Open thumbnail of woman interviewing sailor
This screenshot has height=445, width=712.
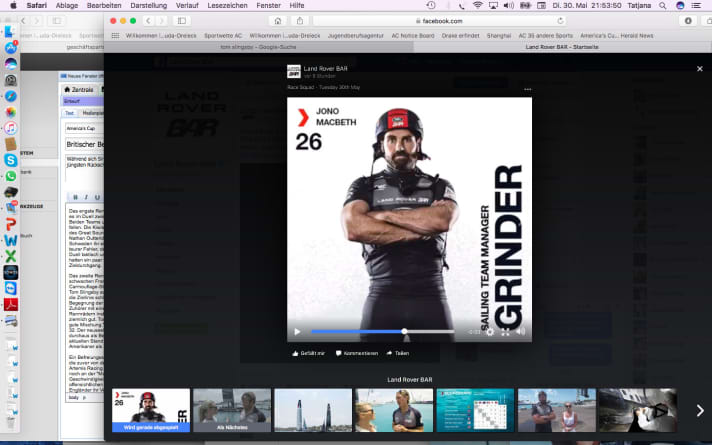pos(394,410)
